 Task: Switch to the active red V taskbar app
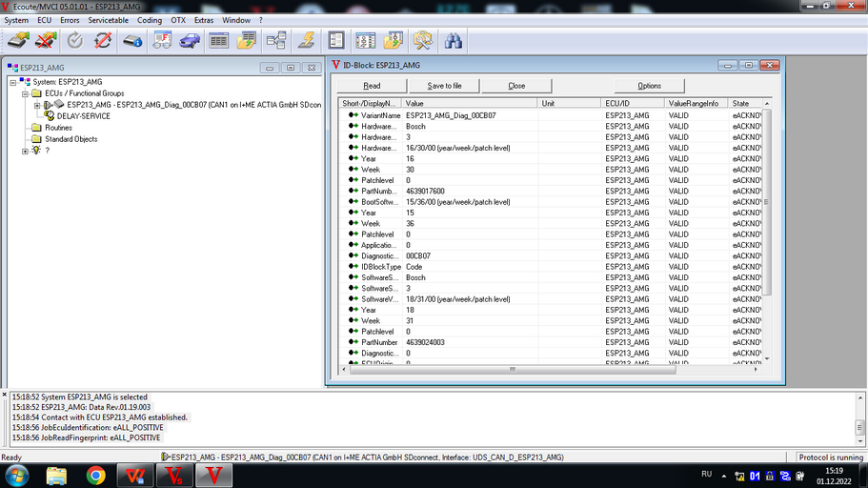tap(213, 476)
